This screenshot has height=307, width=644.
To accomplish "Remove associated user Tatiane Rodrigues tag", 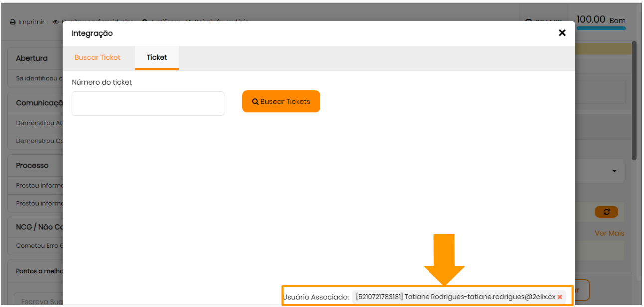I will pos(560,297).
